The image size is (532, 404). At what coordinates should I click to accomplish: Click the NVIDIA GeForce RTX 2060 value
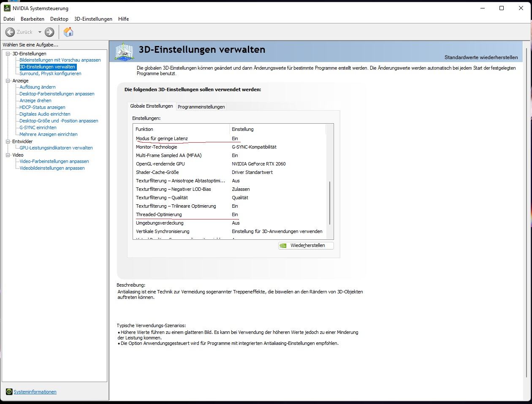(x=259, y=164)
